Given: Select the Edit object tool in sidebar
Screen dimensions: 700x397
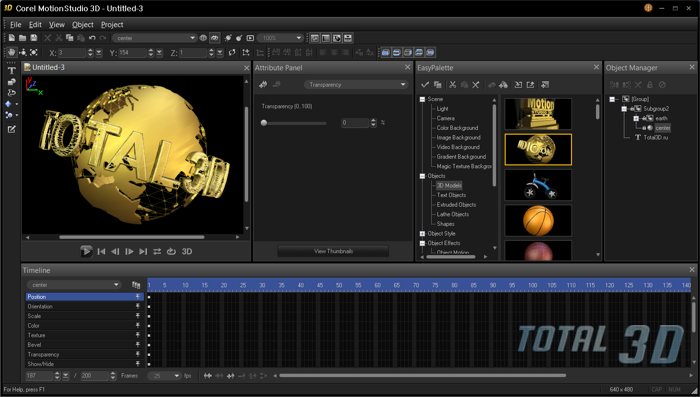Looking at the screenshot, I should [12, 129].
